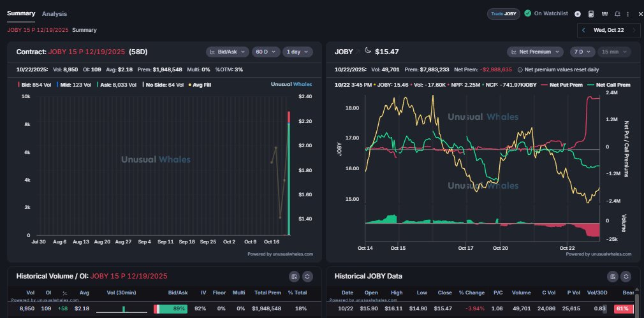This screenshot has height=318, width=644.
Task: Toggle the On Watchlist green checkmark
Action: [528, 13]
